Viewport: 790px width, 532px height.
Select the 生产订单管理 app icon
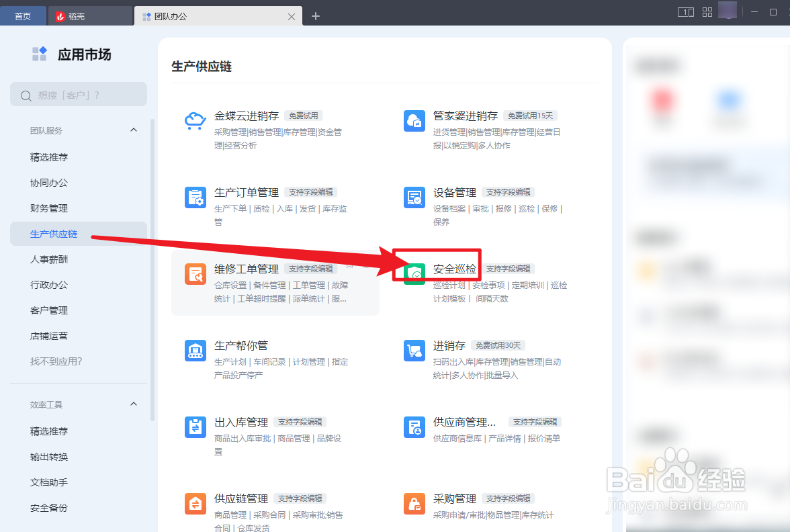click(195, 197)
